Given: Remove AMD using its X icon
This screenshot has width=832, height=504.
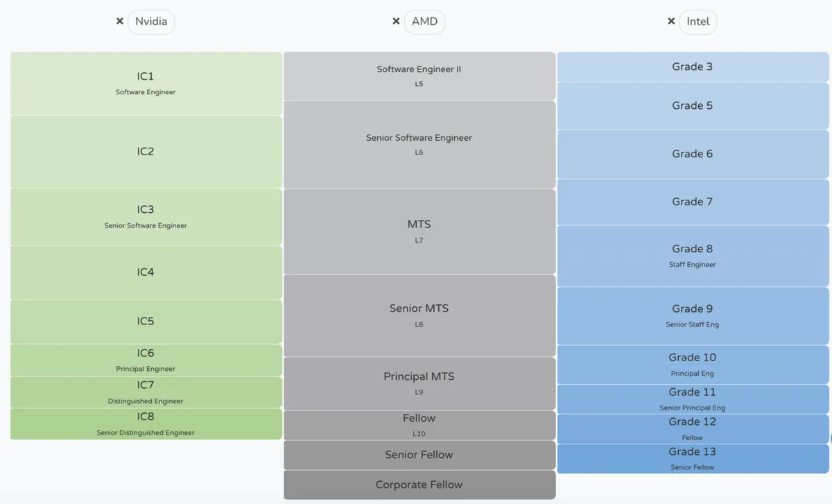Looking at the screenshot, I should (396, 21).
